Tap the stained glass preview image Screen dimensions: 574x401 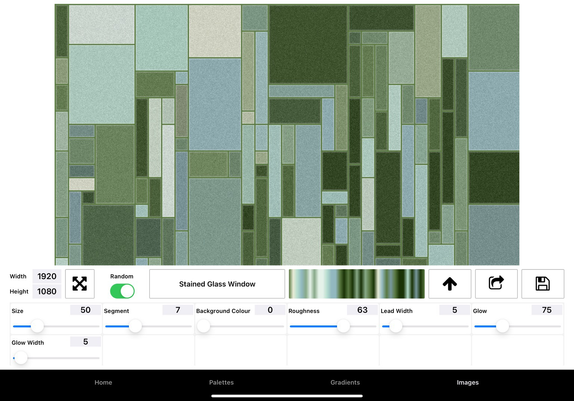(287, 134)
